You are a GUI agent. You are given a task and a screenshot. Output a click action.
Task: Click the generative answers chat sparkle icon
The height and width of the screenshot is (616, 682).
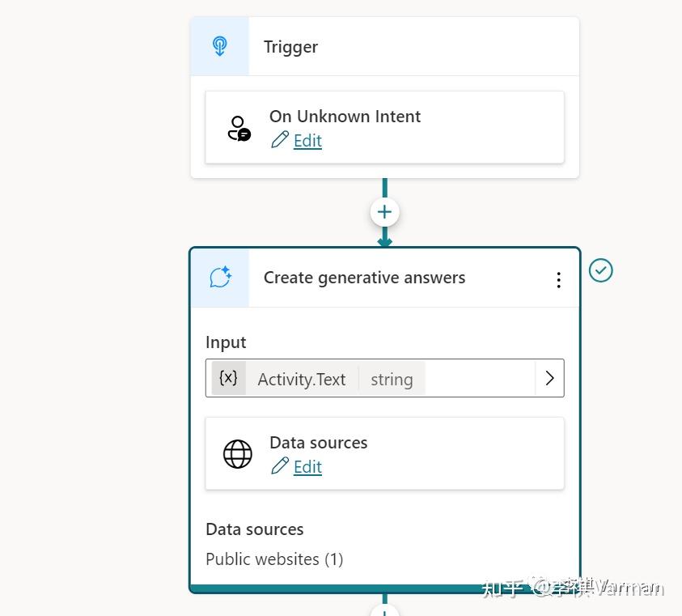pyautogui.click(x=220, y=278)
